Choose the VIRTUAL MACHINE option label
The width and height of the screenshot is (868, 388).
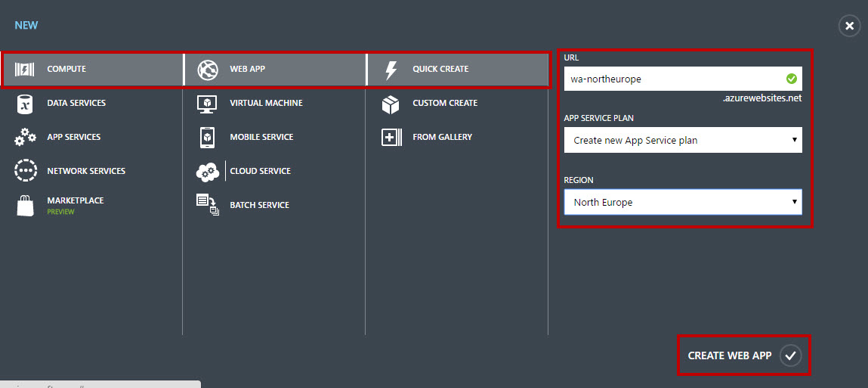(266, 103)
